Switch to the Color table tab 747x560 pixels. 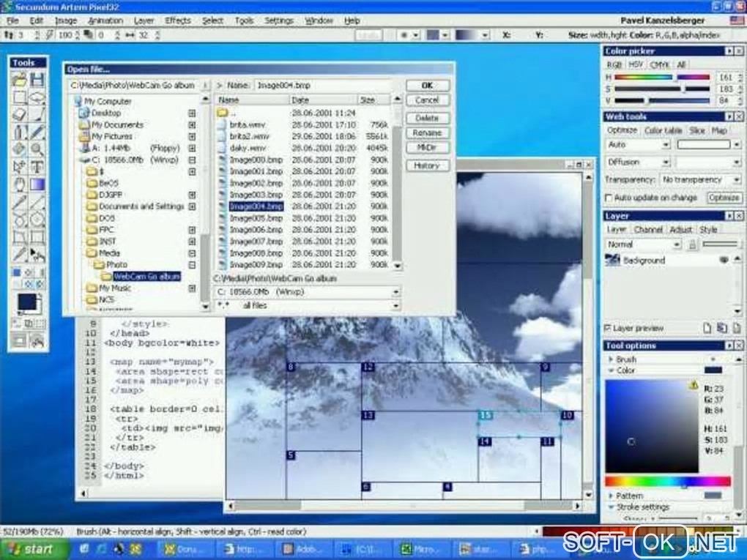(x=664, y=130)
